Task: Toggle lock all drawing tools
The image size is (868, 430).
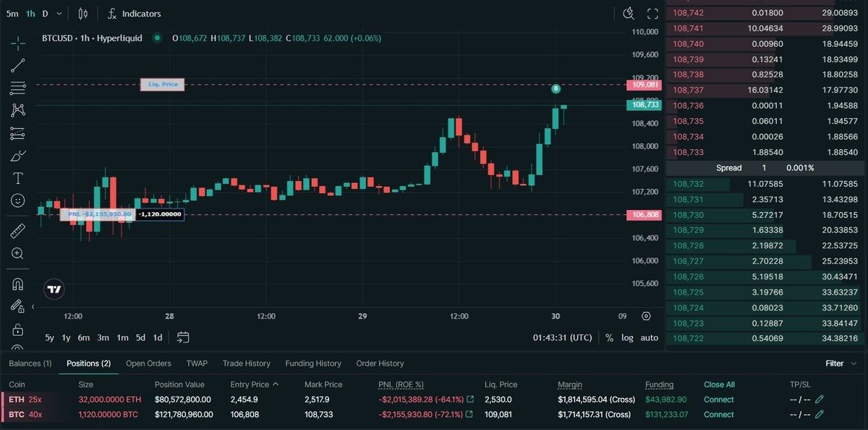Action: click(x=17, y=329)
